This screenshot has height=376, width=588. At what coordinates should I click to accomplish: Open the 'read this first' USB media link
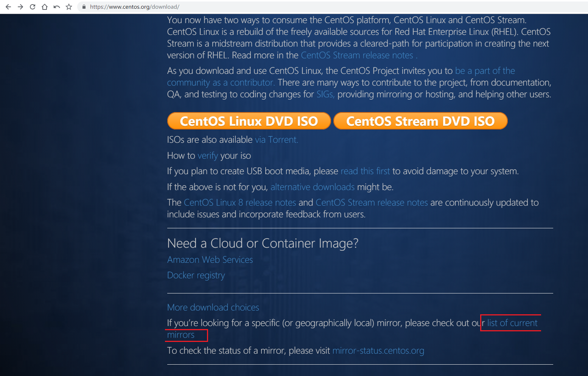pyautogui.click(x=365, y=171)
